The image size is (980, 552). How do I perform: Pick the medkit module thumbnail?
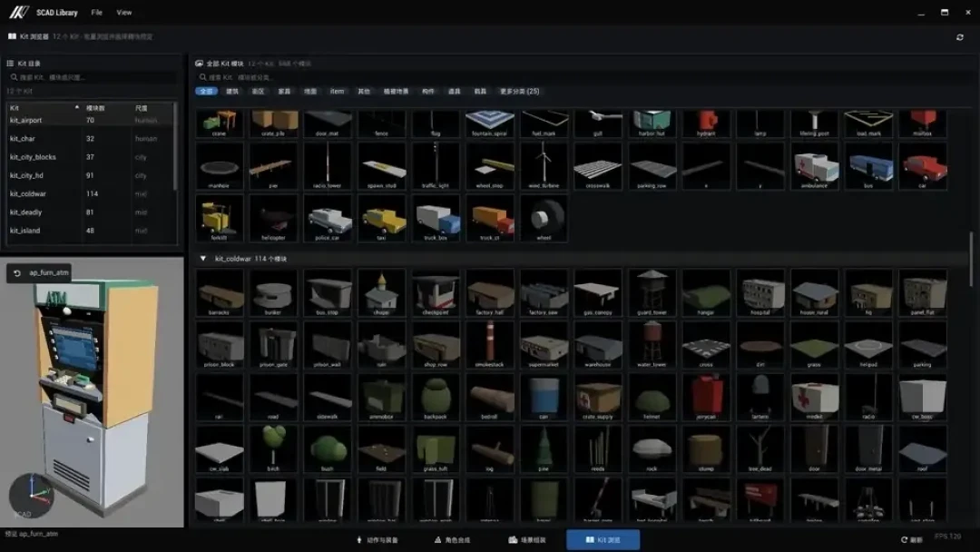pos(814,397)
